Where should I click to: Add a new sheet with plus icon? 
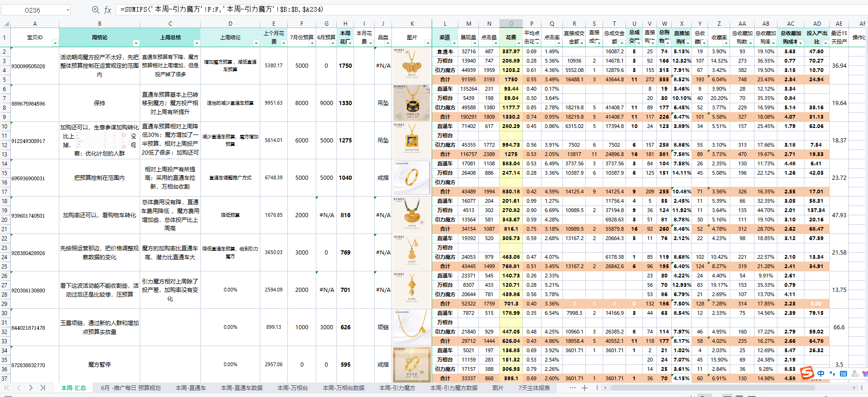click(584, 388)
